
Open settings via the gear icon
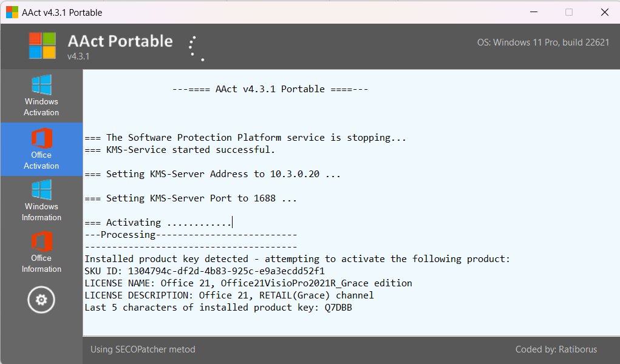tap(41, 300)
